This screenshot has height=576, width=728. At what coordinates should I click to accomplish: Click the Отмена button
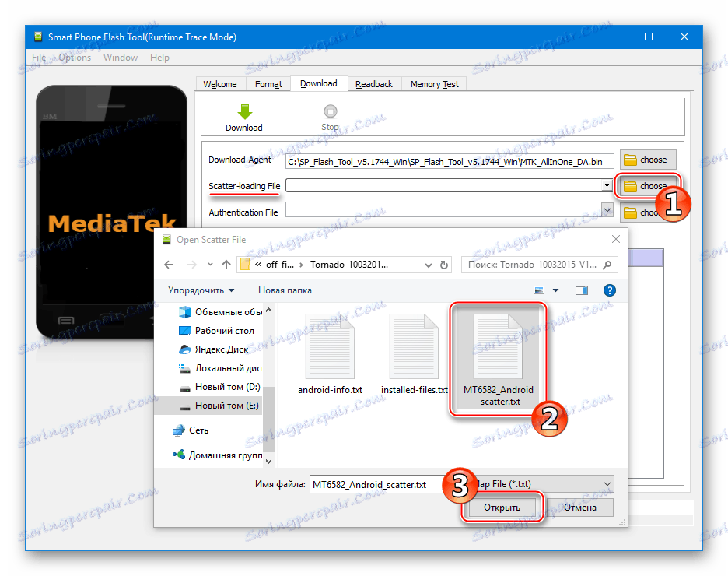[580, 508]
